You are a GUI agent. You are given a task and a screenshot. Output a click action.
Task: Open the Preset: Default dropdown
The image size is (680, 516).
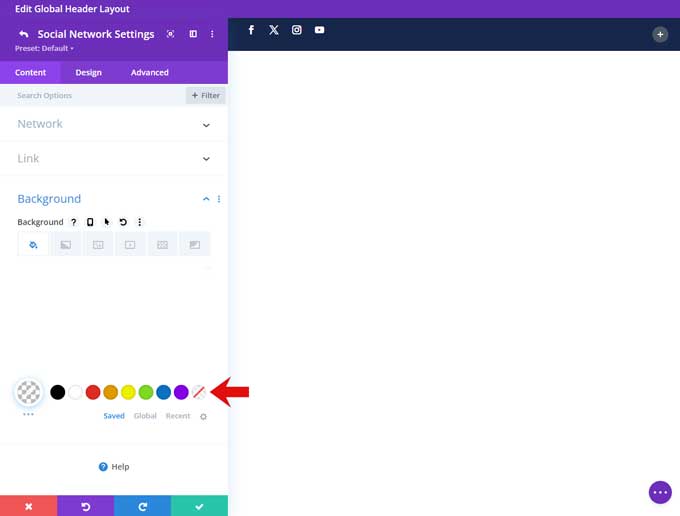[x=44, y=48]
